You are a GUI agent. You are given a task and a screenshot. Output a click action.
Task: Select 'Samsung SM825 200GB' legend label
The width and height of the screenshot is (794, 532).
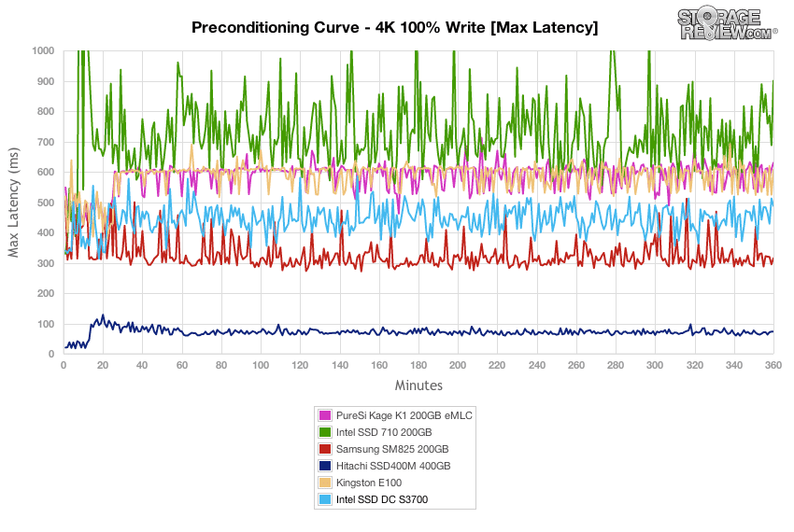tap(392, 449)
